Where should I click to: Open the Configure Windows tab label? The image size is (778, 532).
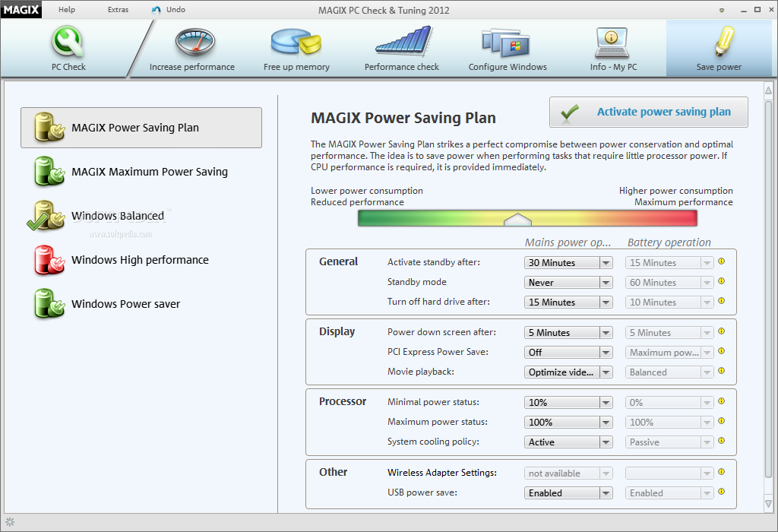coord(508,67)
